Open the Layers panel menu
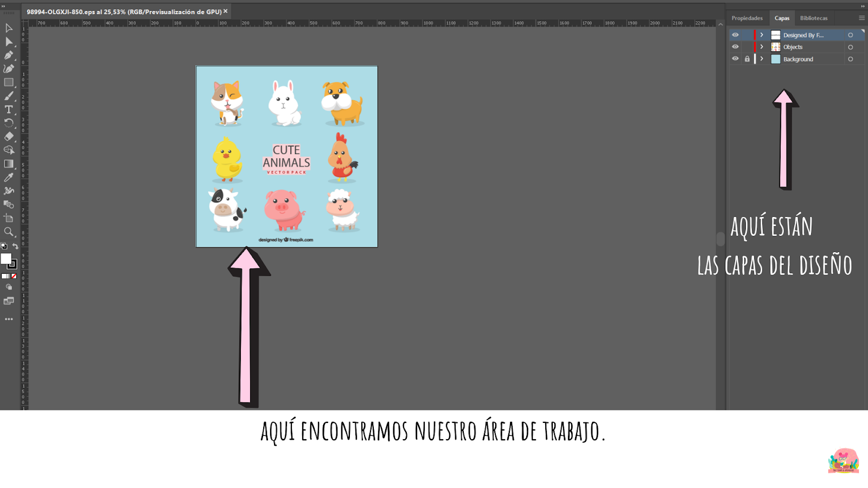Screen dimensions: 868x488 [x=861, y=17]
